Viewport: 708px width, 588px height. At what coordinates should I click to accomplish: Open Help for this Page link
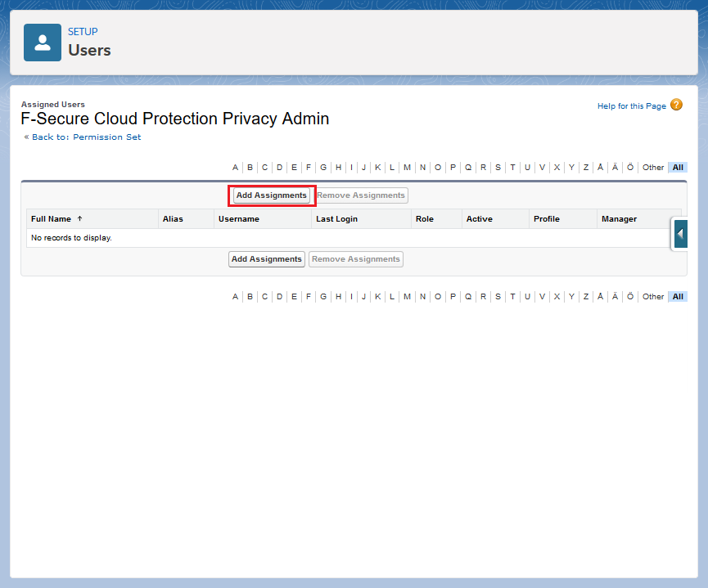pyautogui.click(x=632, y=106)
